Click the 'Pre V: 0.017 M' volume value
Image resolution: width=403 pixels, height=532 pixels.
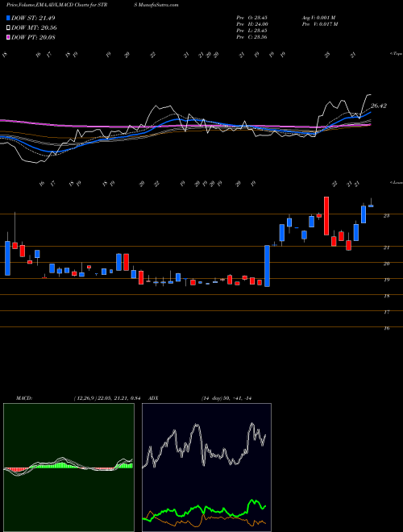[x=319, y=24]
